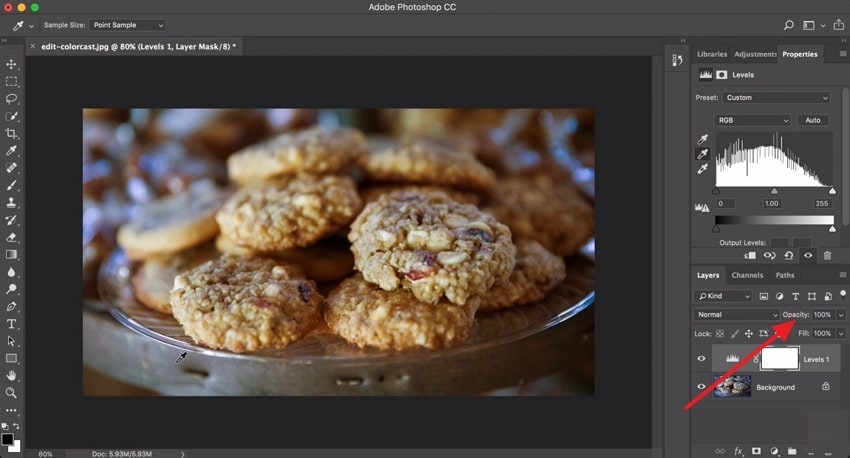The image size is (850, 458).
Task: Select the Zoom tool
Action: click(x=11, y=393)
